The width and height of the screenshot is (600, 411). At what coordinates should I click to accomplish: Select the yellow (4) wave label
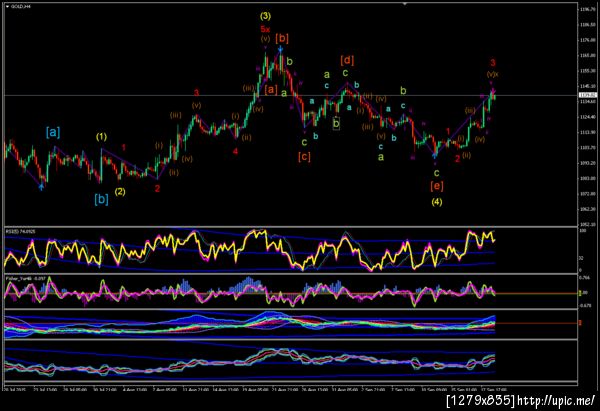coord(437,202)
